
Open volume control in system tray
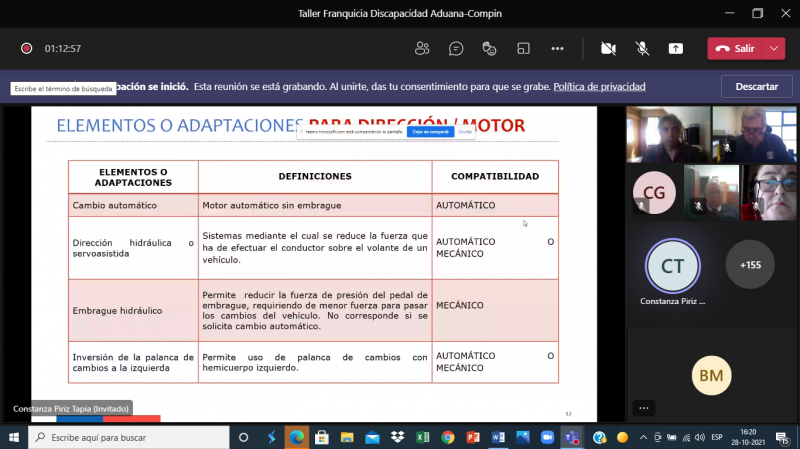pos(700,437)
